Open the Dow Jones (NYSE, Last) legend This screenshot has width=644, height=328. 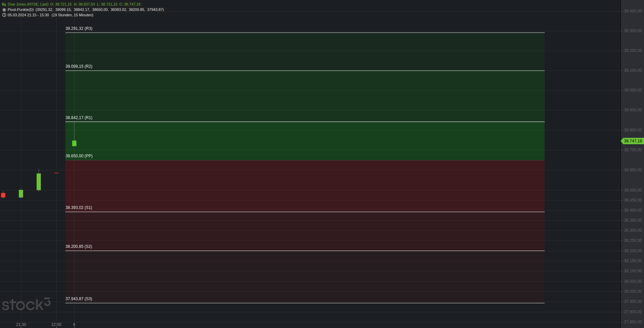[x=28, y=4]
